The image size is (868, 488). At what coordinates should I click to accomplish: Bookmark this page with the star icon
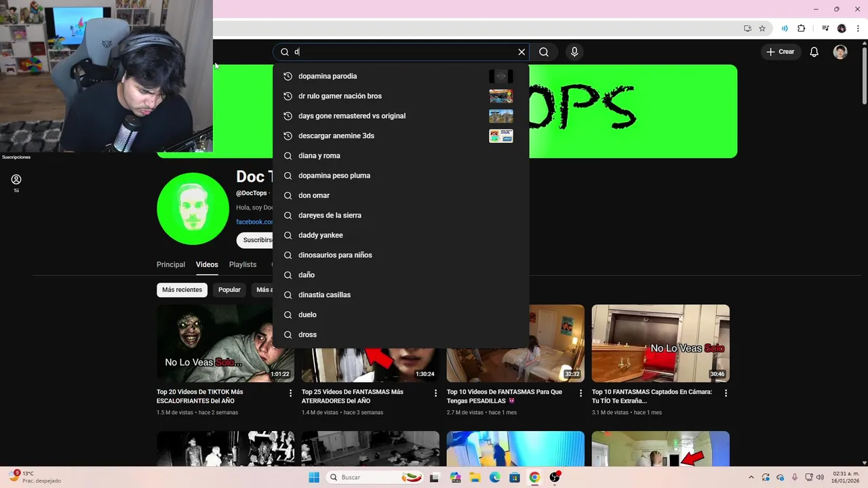(762, 28)
